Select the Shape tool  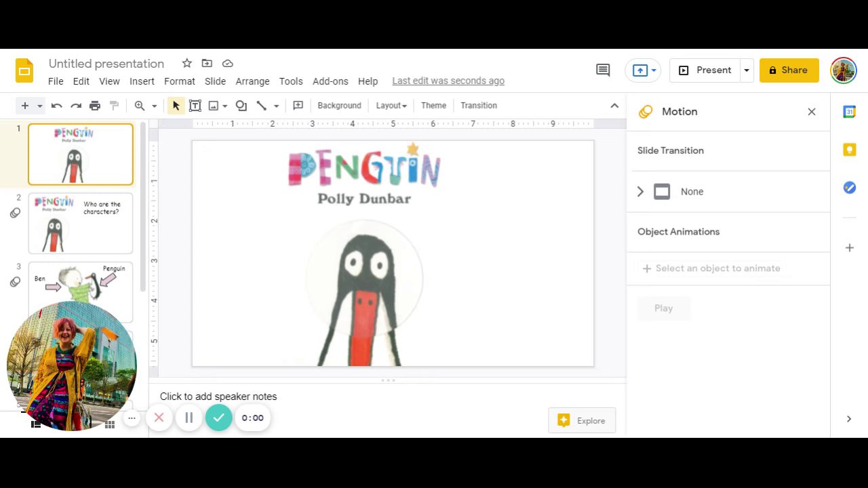241,106
